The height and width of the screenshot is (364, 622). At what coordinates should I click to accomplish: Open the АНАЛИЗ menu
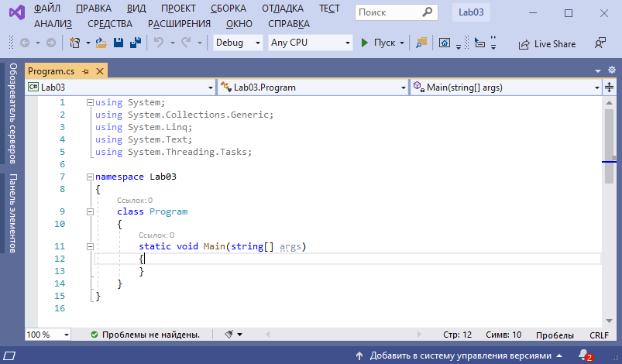(53, 24)
